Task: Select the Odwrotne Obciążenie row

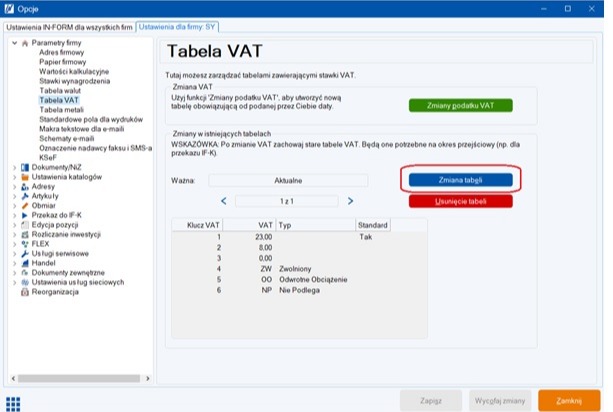Action: click(x=299, y=279)
